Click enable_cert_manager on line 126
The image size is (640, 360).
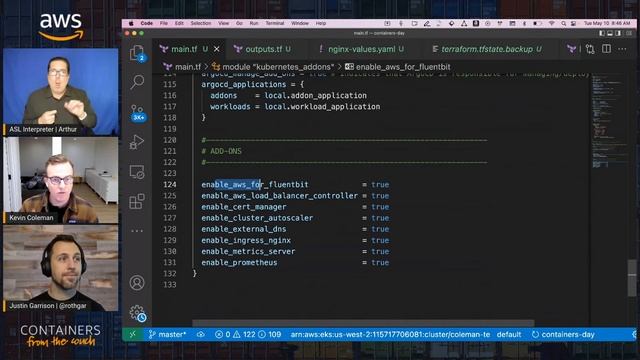(244, 207)
